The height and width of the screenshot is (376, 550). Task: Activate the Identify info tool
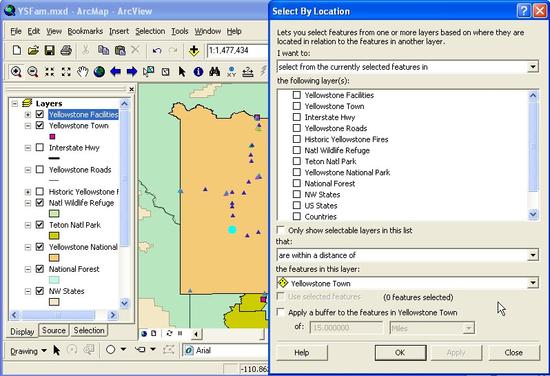click(x=198, y=72)
